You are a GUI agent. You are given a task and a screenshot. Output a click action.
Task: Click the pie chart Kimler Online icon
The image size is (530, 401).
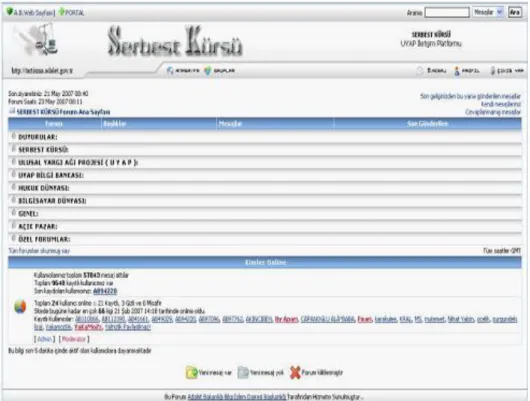click(20, 306)
